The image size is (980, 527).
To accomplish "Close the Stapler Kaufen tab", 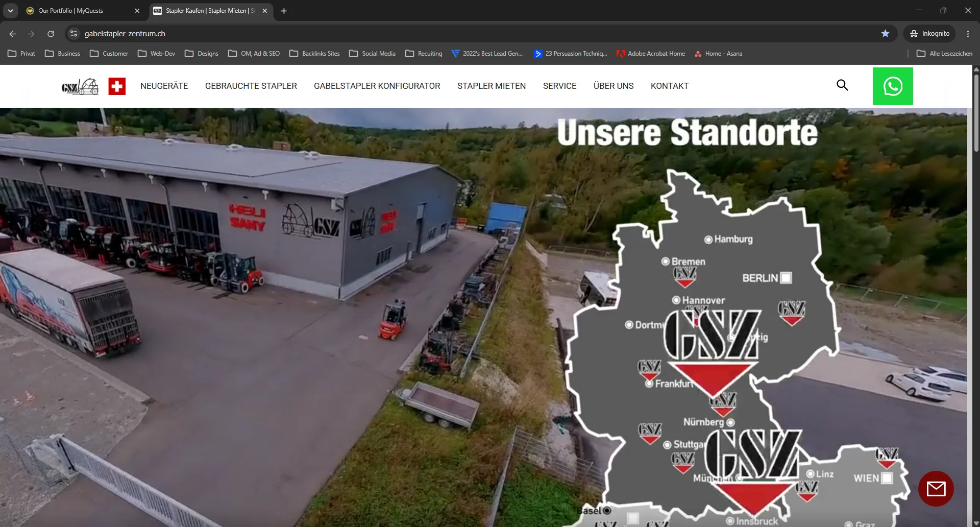I will (x=264, y=11).
